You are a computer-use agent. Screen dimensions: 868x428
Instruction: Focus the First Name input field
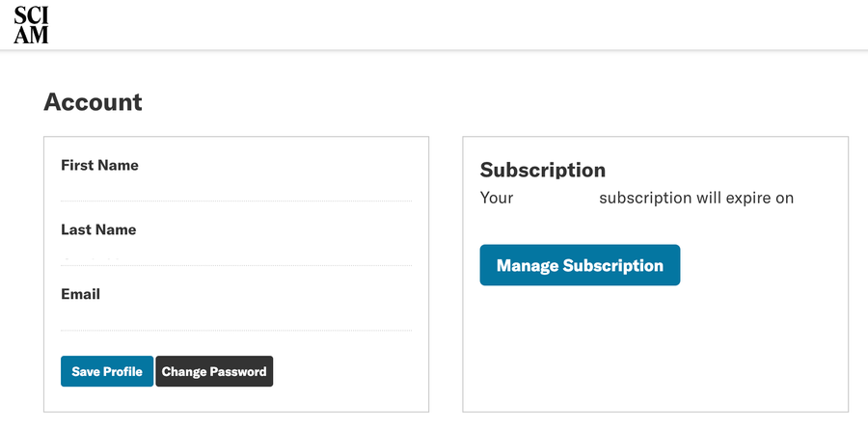pyautogui.click(x=235, y=190)
